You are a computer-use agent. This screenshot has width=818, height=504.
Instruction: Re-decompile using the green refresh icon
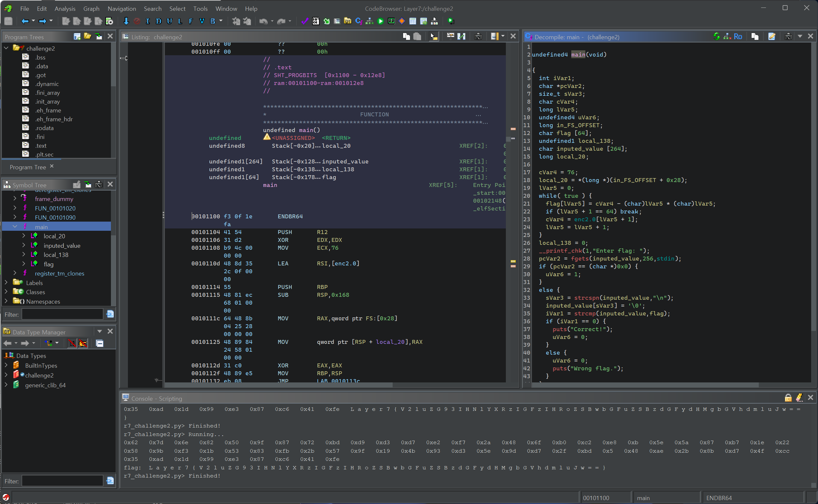click(716, 36)
